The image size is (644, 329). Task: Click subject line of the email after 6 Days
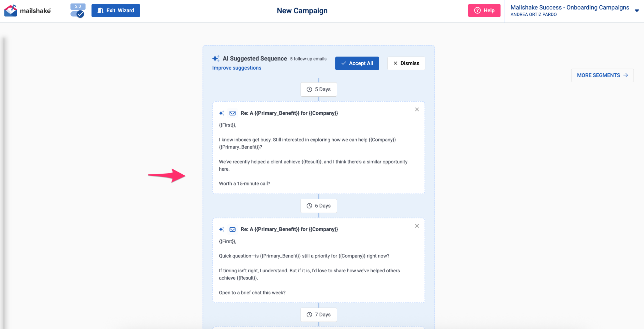pos(289,230)
